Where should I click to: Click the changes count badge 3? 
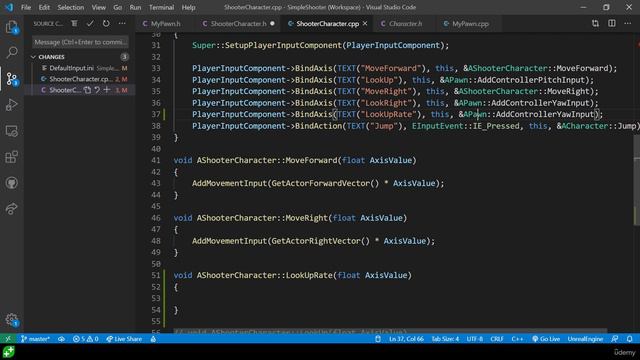point(124,57)
